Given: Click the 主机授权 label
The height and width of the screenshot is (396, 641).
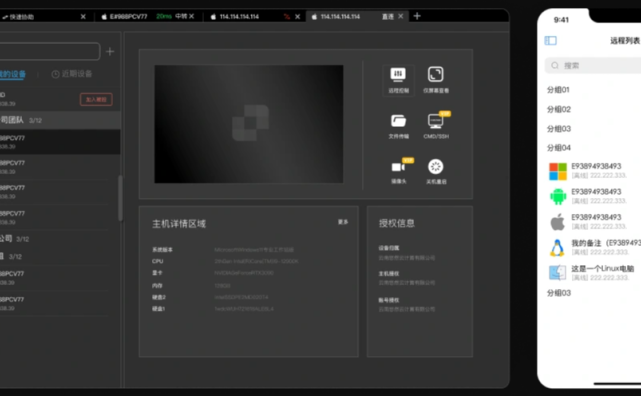Looking at the screenshot, I should (x=389, y=274).
